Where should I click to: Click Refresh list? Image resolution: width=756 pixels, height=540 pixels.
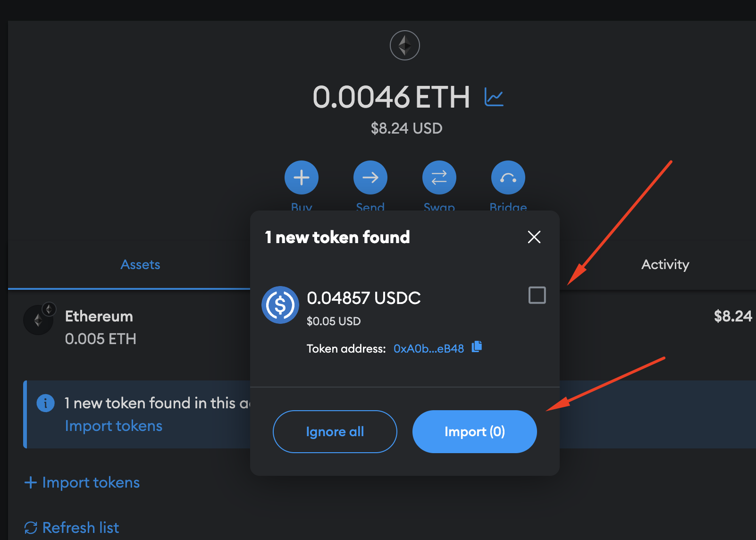72,527
